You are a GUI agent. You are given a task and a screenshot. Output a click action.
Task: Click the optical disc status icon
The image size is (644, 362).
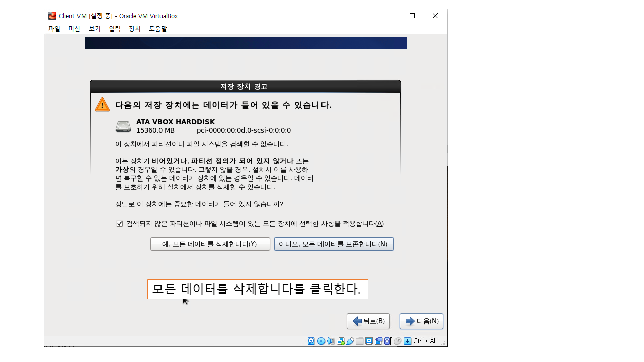pyautogui.click(x=321, y=341)
